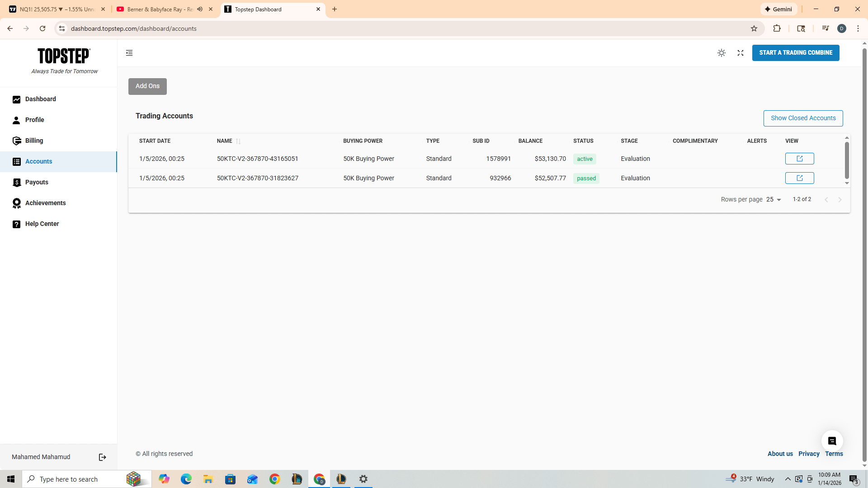Open Billing in the sidebar
The width and height of the screenshot is (868, 488).
coord(34,141)
